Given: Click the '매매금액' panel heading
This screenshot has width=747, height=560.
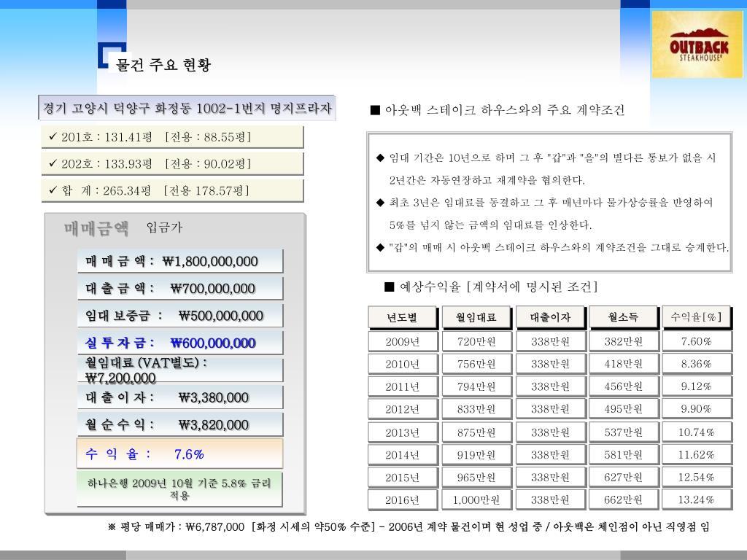Looking at the screenshot, I should (97, 228).
